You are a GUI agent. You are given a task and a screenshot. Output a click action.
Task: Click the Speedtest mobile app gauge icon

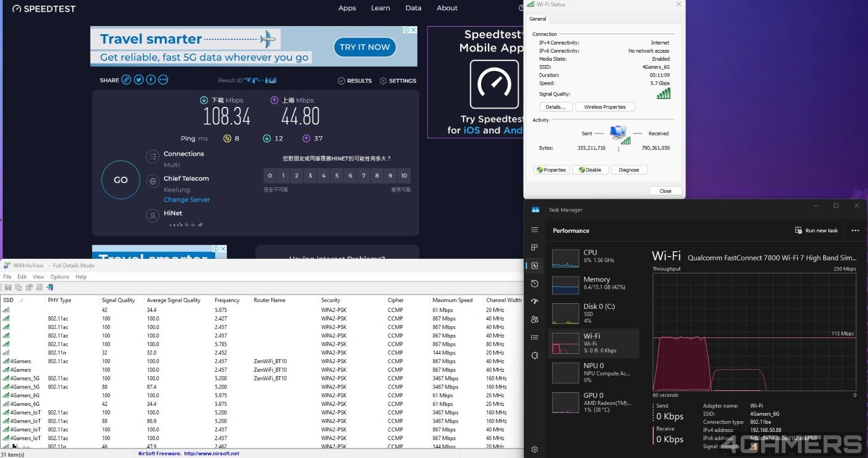coord(494,84)
